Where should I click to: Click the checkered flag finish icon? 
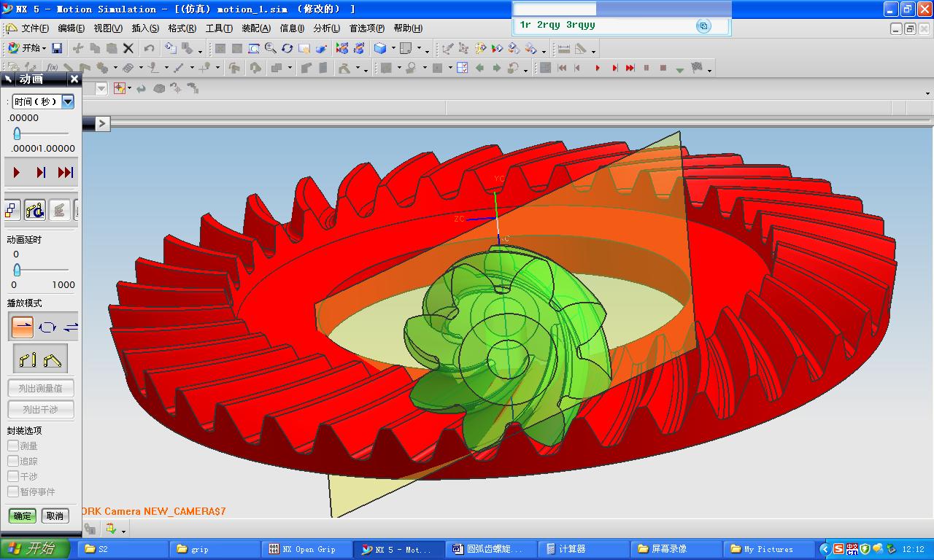pyautogui.click(x=697, y=68)
